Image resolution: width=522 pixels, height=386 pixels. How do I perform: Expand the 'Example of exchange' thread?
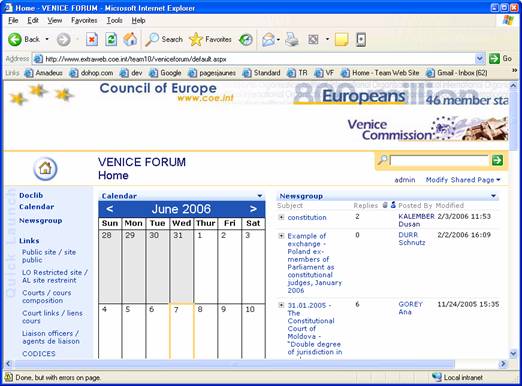[x=281, y=236]
